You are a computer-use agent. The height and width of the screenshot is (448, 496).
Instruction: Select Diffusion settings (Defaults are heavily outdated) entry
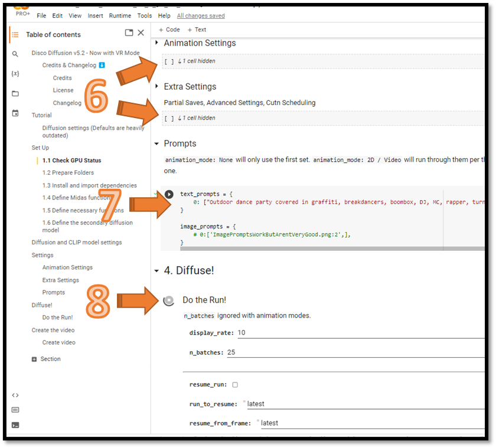(x=93, y=132)
